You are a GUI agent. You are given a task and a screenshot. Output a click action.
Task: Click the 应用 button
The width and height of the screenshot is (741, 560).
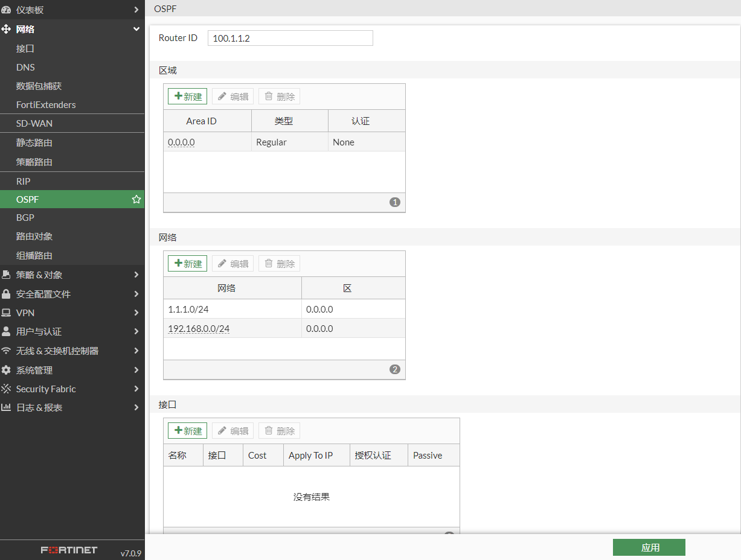[x=649, y=547]
